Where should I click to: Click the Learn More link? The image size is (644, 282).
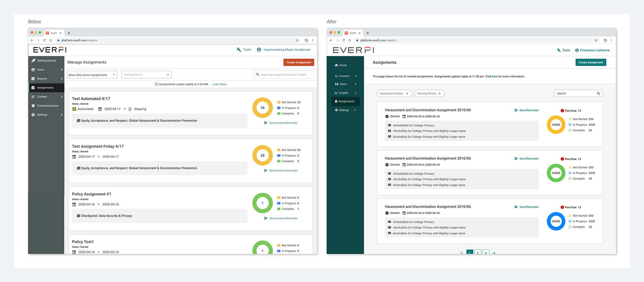click(x=219, y=84)
